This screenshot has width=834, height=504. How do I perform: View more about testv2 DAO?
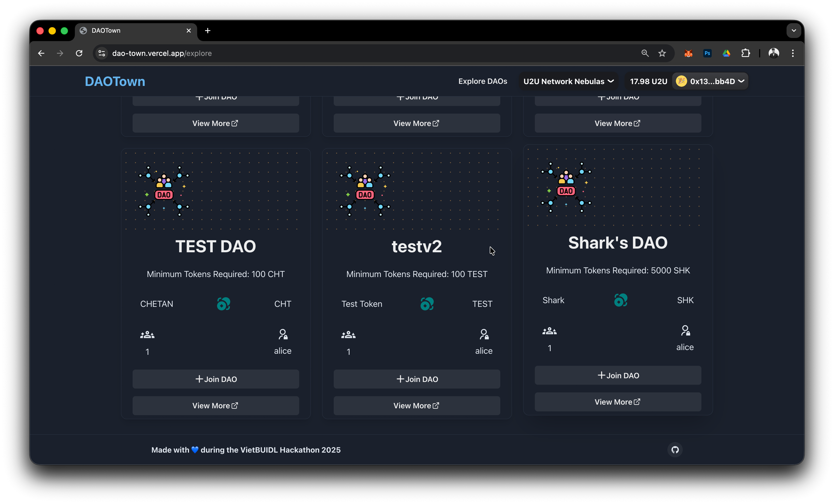[x=417, y=405]
